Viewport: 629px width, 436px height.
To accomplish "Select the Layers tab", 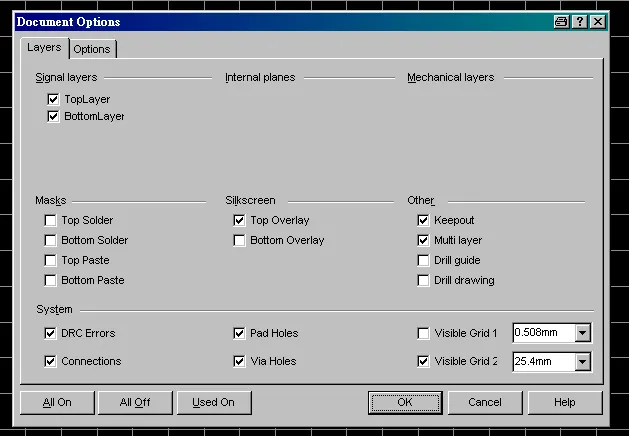I will (x=44, y=47).
